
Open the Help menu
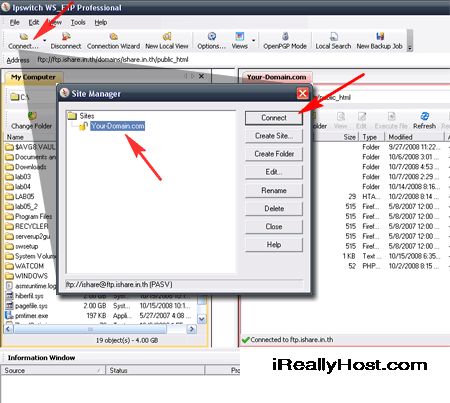(x=101, y=22)
